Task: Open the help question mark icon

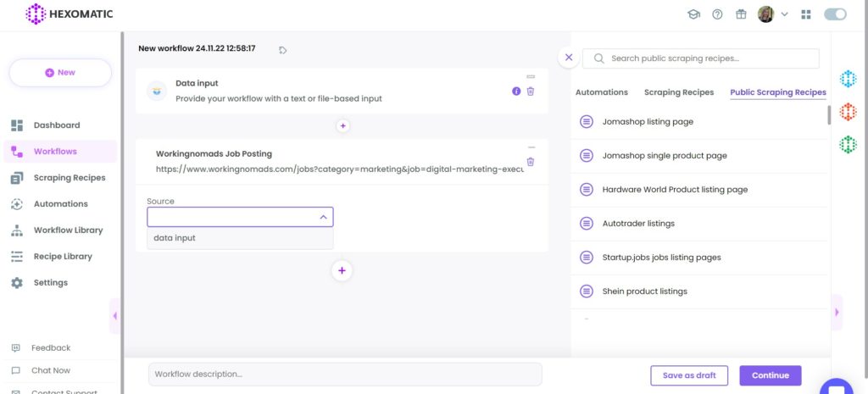Action: (717, 14)
